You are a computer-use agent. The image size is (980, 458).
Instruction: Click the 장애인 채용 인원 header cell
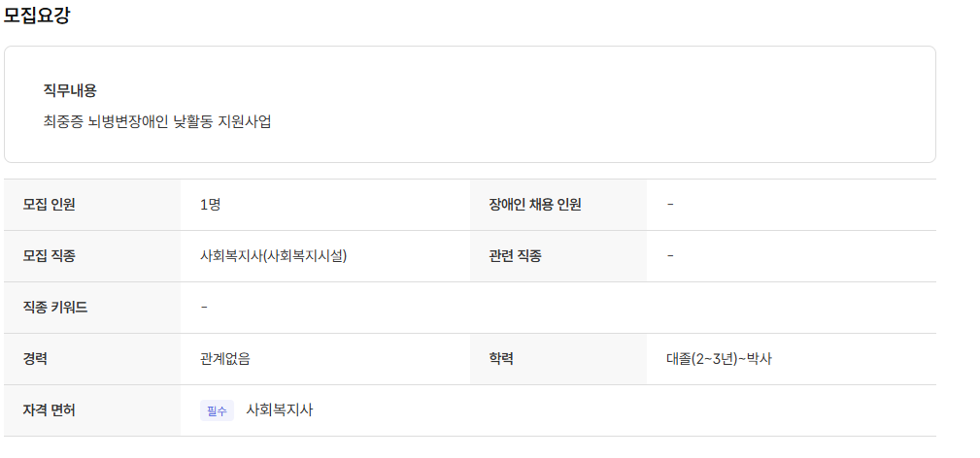[535, 205]
